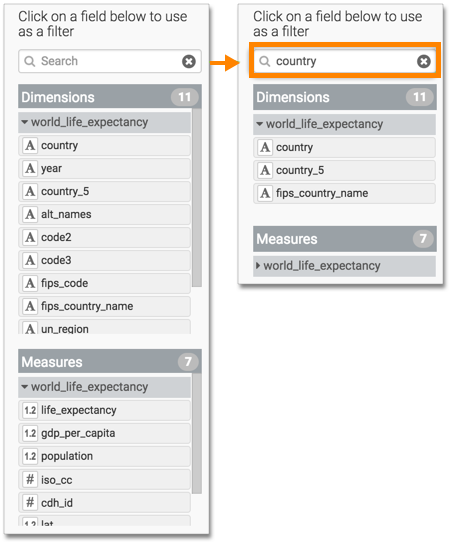Viewport: 450px width, 542px height.
Task: Click the decimal type icon beside life_expectancy
Action: tap(30, 410)
